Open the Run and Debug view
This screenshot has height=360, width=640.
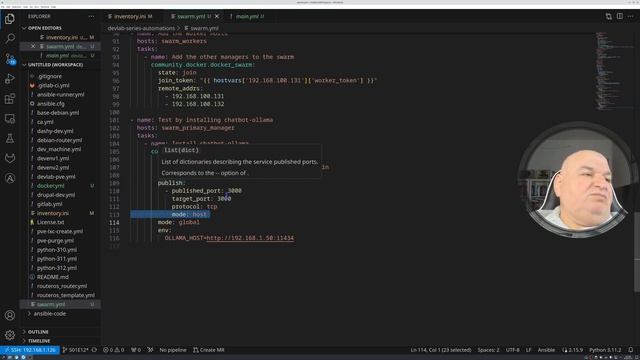tap(10, 78)
